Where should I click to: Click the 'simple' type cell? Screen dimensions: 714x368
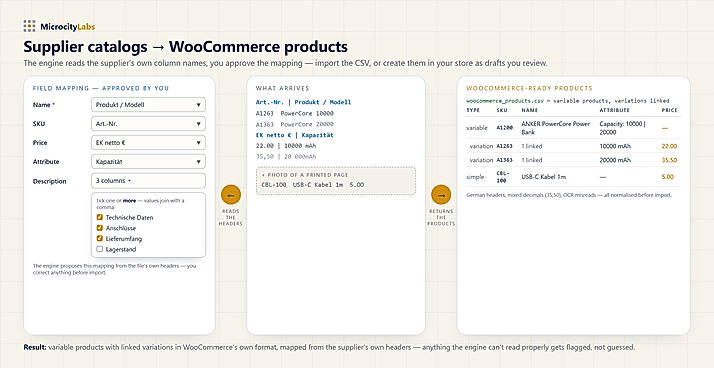[x=475, y=177]
